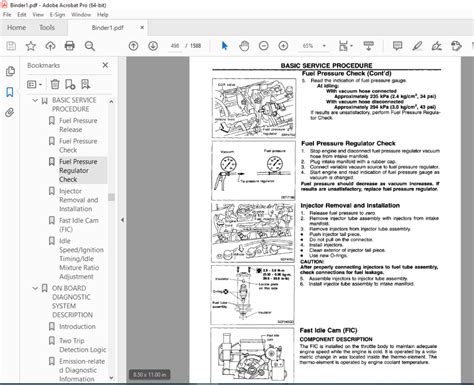Click bookmarks panel scrollbar thumb
The width and height of the screenshot is (474, 385).
[x=111, y=197]
